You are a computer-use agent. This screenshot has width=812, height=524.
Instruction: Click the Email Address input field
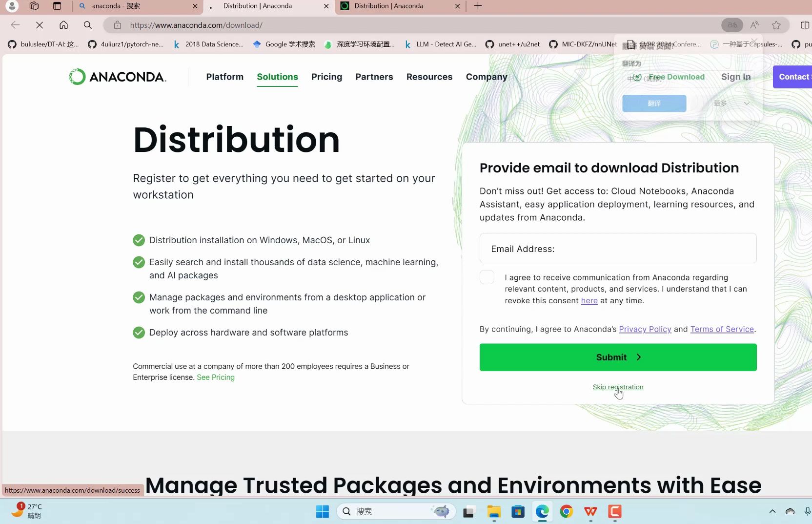(x=618, y=248)
